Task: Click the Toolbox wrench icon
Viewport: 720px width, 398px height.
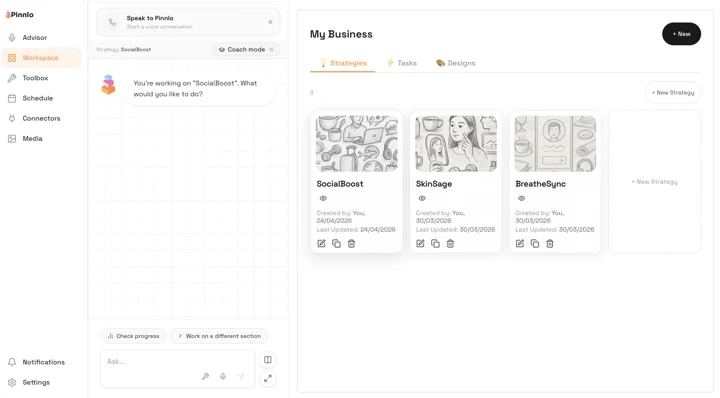Action: 12,78
